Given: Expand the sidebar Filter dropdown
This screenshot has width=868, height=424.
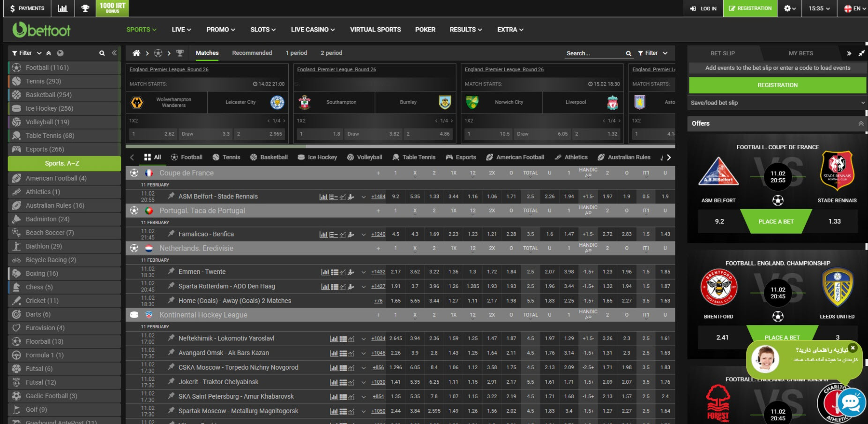Looking at the screenshot, I should point(27,53).
